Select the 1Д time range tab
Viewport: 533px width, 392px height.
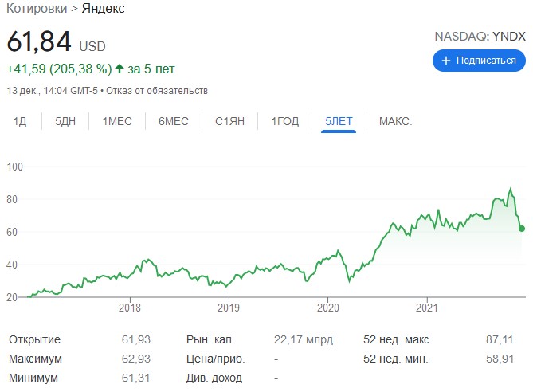click(20, 121)
